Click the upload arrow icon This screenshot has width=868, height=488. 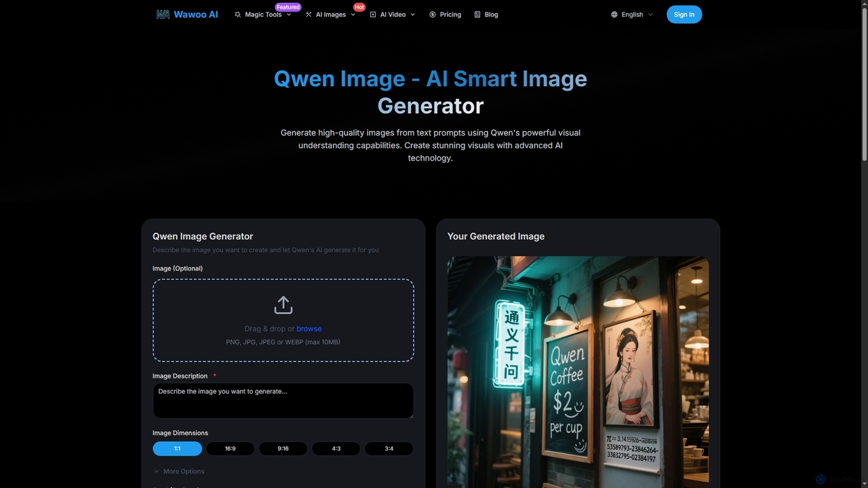point(283,305)
